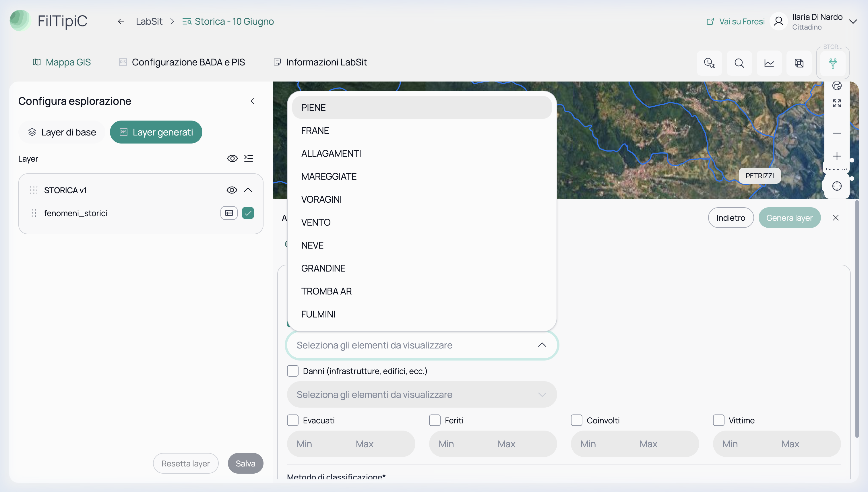Select FRANE from the list
868x492 pixels.
coord(422,130)
